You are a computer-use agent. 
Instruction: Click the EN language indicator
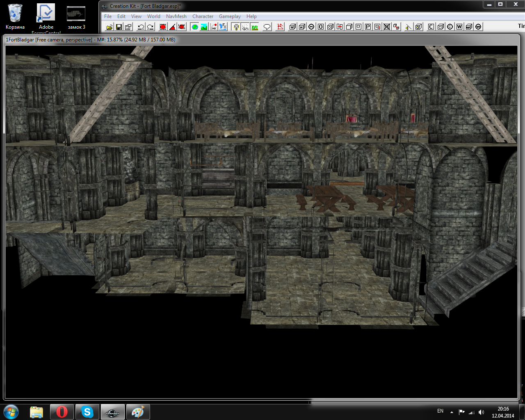click(440, 411)
